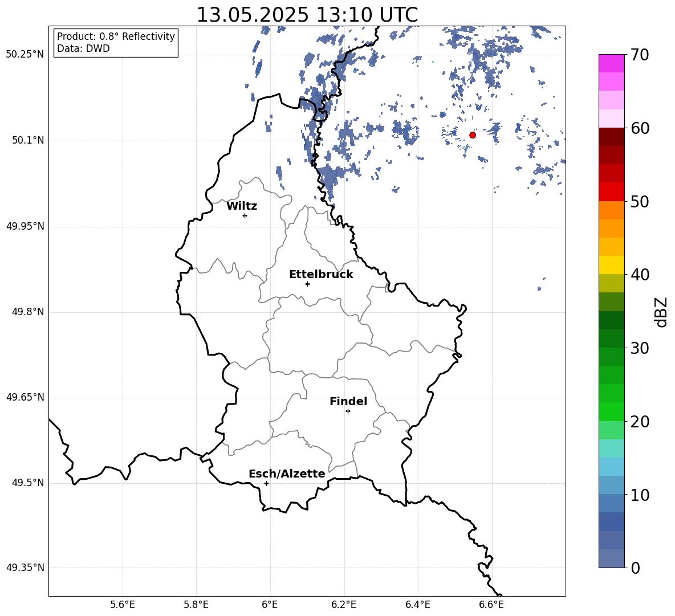Select the Findel city label
The image size is (675, 616).
pyautogui.click(x=348, y=401)
